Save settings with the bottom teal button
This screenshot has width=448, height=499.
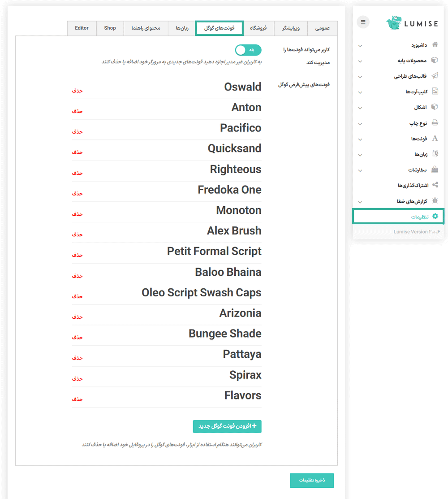tap(312, 480)
